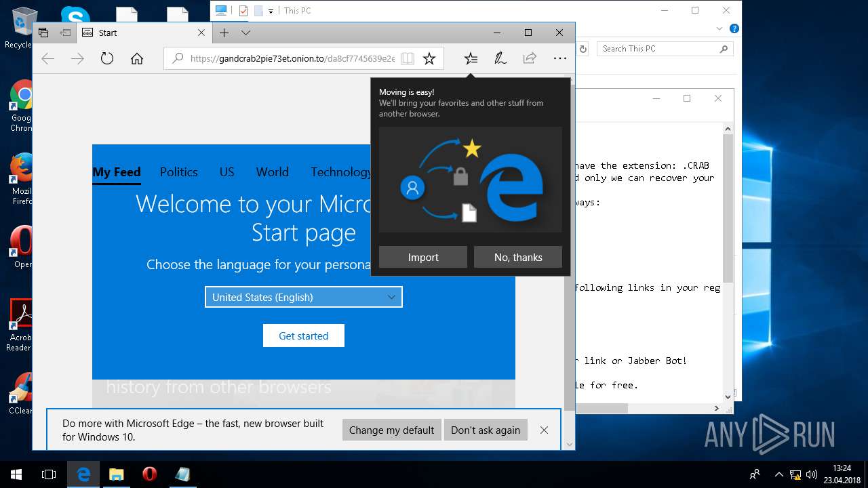Open Windows Start menu

pos(16,474)
